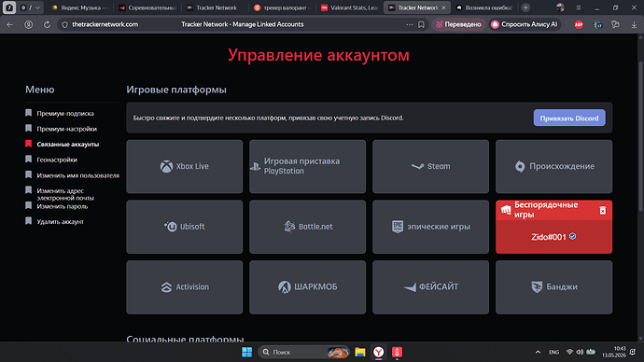Go back with the browser arrow
644x362 pixels.
10,24
